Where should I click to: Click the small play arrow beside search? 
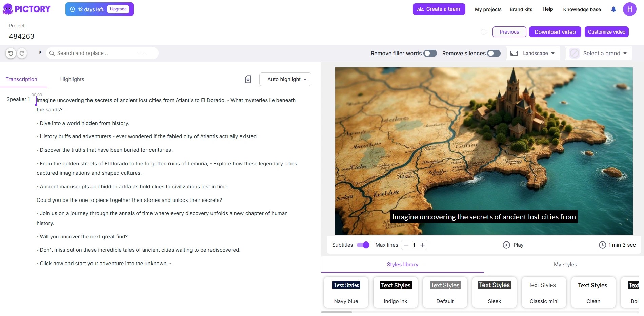click(x=40, y=52)
